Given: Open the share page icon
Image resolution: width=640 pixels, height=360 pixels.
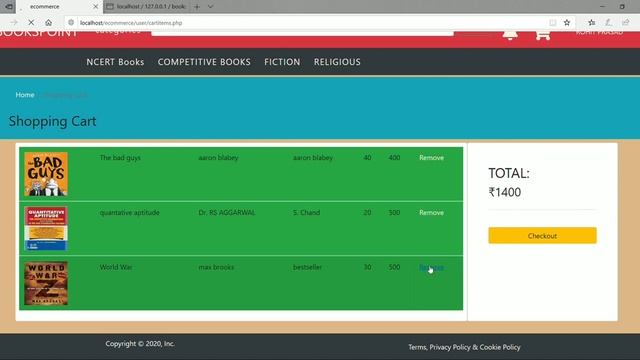Looking at the screenshot, I should 626,23.
